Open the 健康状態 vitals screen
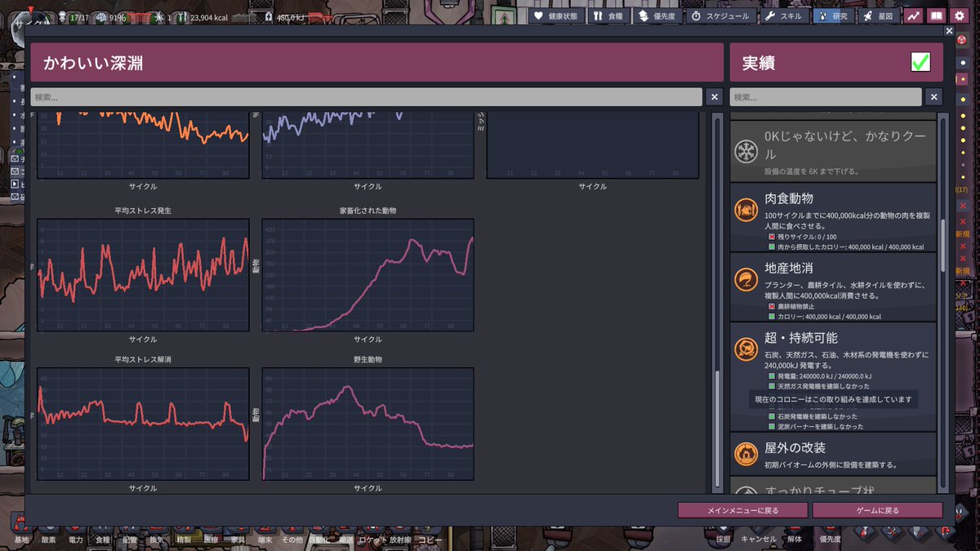 pos(557,16)
